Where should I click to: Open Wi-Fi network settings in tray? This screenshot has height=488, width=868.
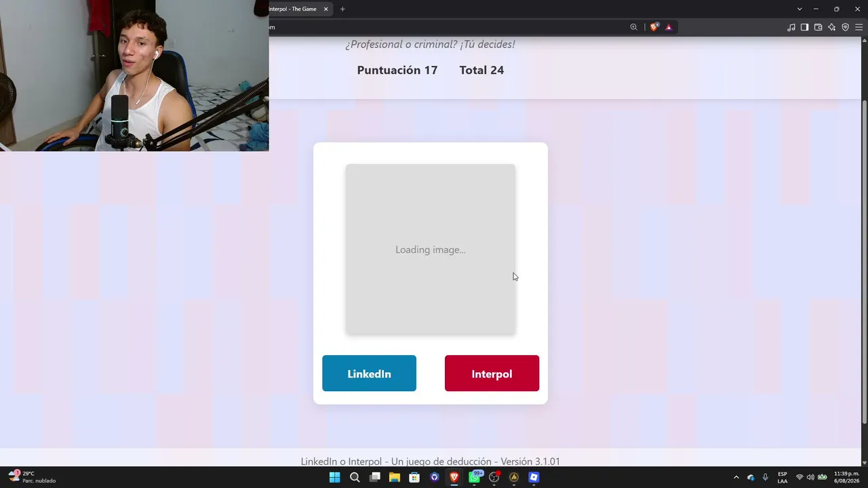[800, 477]
